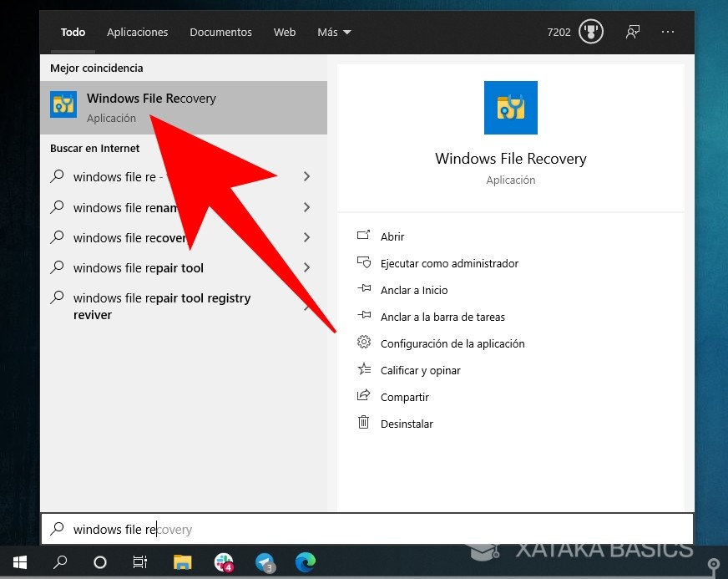Click the pin icon next to Anclar a la barra de tareas
Viewport: 728px width, 579px height.
(x=363, y=316)
